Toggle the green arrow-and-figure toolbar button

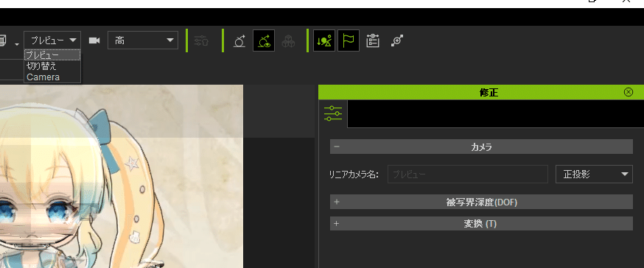324,40
